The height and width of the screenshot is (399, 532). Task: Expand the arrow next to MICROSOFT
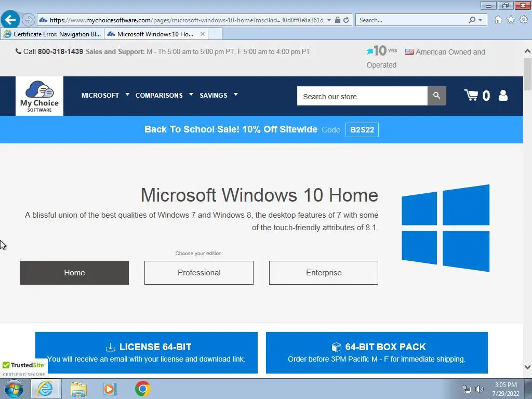point(127,95)
